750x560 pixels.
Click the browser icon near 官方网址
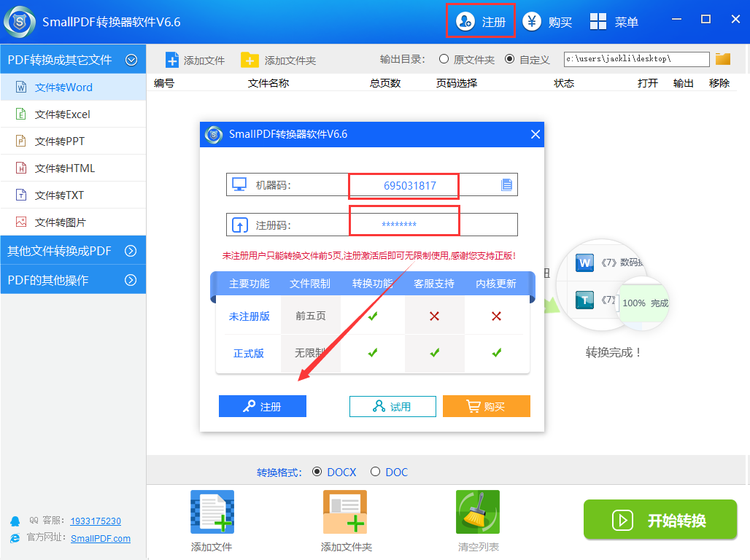coord(15,538)
